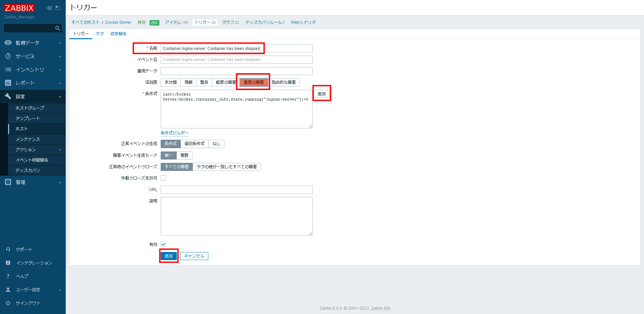Open the グラフ 22 link
Viewport: 644px width, 314px height.
tap(230, 22)
